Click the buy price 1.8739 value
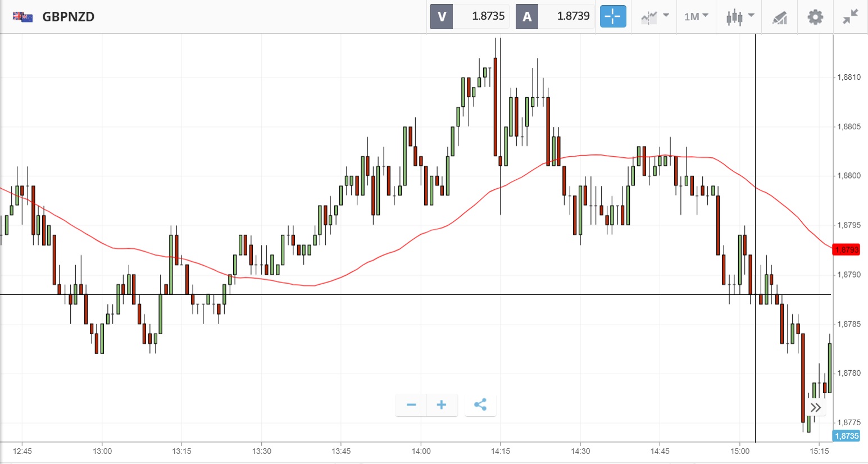 pyautogui.click(x=573, y=16)
